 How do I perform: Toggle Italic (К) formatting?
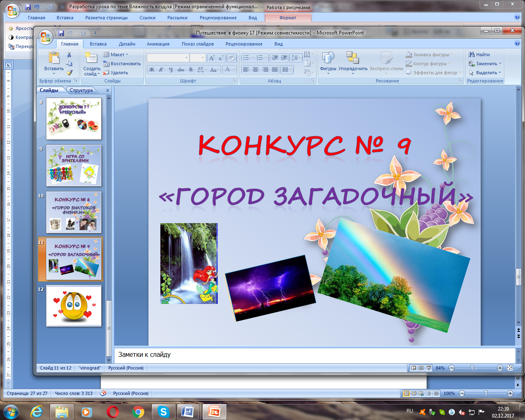pos(161,69)
